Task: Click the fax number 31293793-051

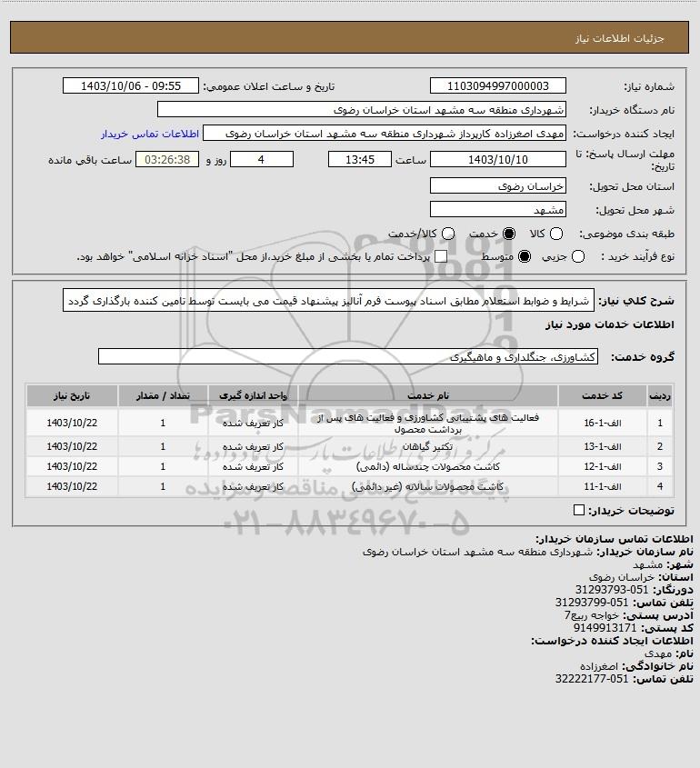Action: tap(611, 590)
